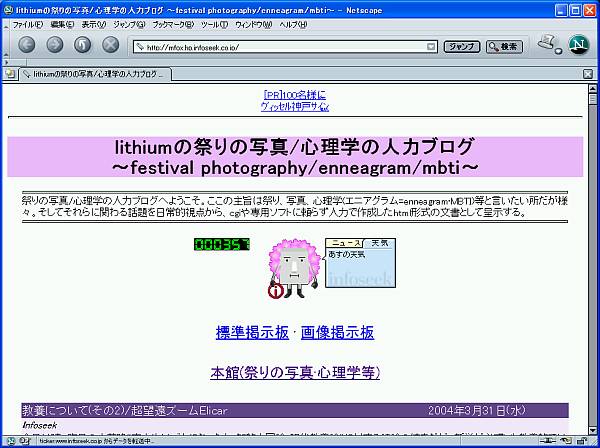600x448 pixels.
Task: Reload the current page
Action: (x=82, y=45)
